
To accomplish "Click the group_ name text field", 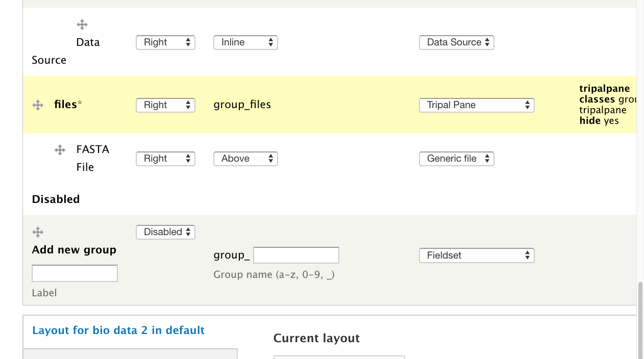I will pyautogui.click(x=296, y=255).
